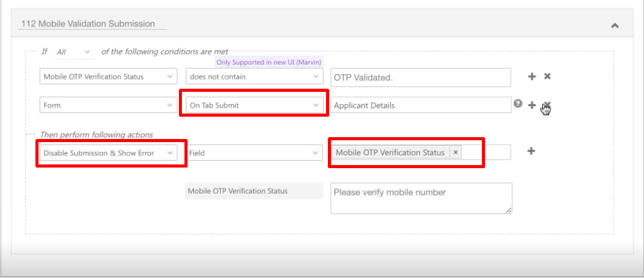
Task: Delete the Form On Tab Submit condition
Action: pyautogui.click(x=546, y=105)
